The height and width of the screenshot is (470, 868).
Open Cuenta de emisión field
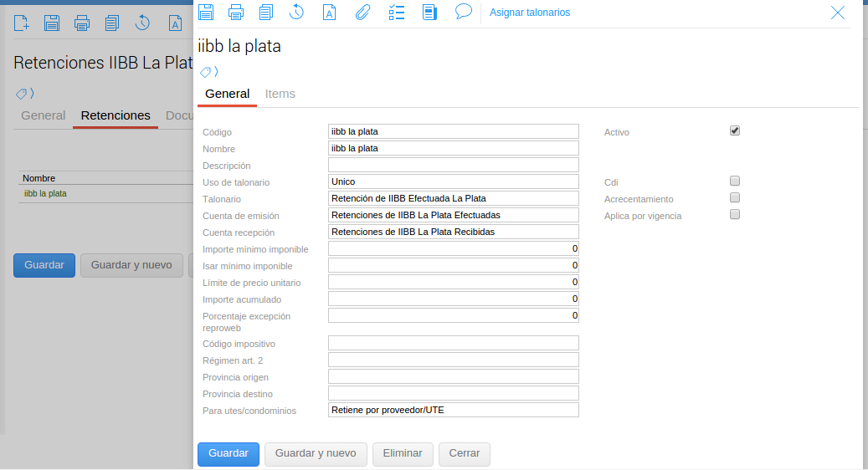point(454,215)
